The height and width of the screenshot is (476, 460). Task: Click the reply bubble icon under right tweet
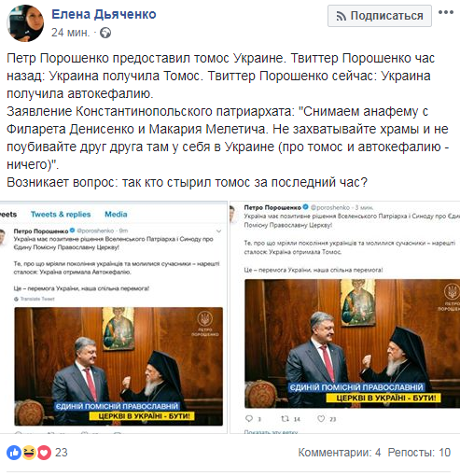[249, 418]
